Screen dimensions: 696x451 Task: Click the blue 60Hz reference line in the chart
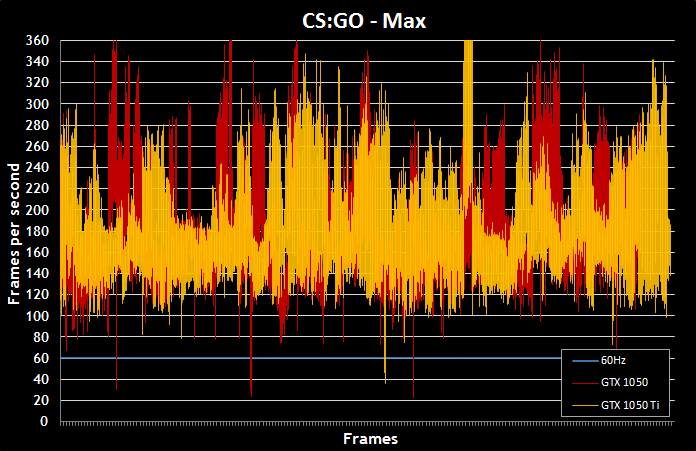[x=311, y=358]
